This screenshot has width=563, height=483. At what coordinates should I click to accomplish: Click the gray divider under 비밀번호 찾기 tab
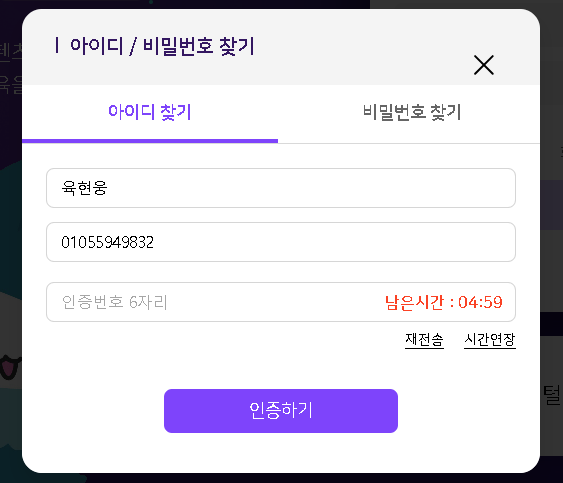tap(409, 143)
